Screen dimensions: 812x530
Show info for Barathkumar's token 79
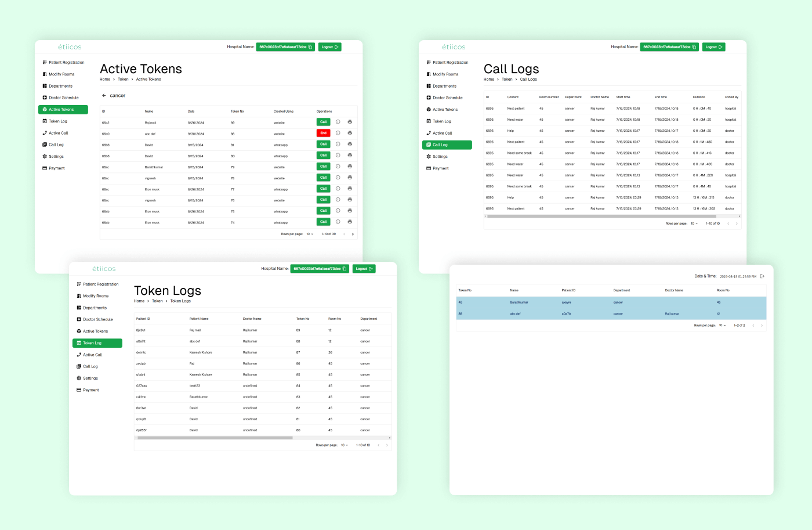pyautogui.click(x=338, y=167)
